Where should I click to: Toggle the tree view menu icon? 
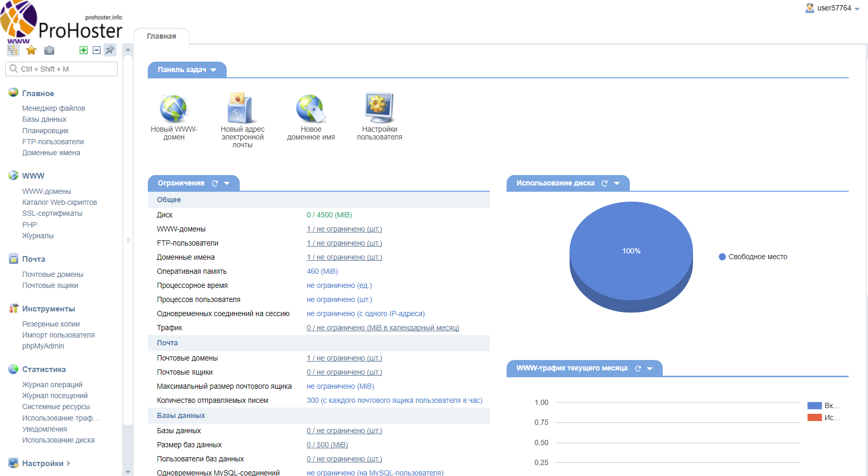pos(13,50)
